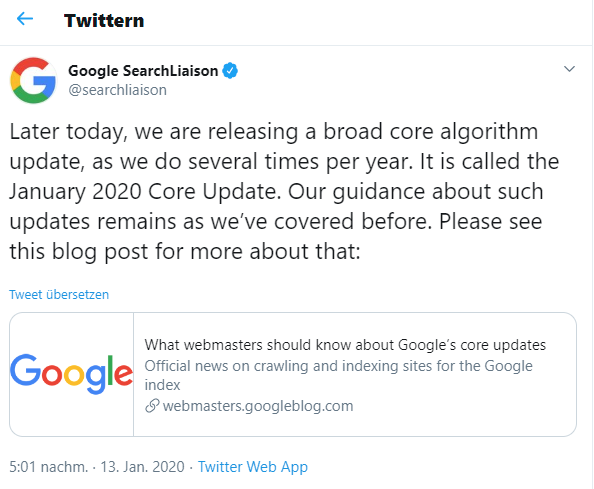
Task: Click the back arrow icon
Action: click(x=25, y=19)
